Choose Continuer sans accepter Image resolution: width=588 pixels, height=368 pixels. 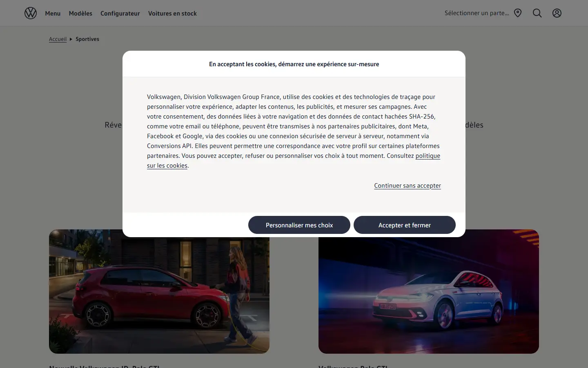tap(408, 186)
